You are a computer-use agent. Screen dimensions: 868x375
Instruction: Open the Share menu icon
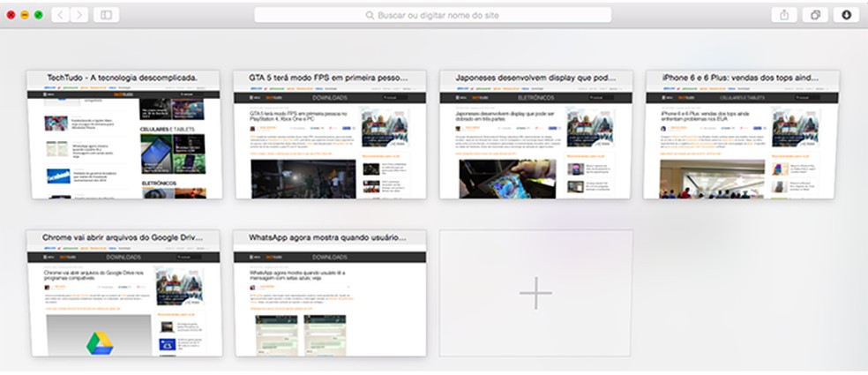pos(784,15)
